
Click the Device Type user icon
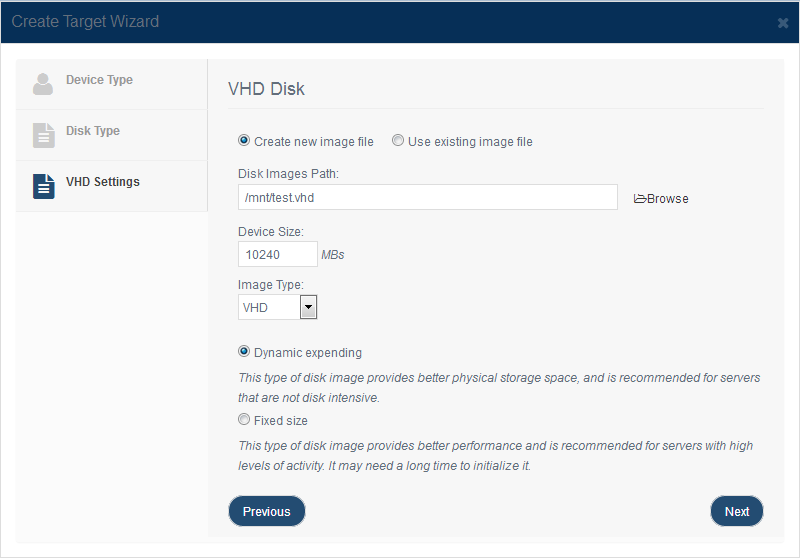click(43, 84)
